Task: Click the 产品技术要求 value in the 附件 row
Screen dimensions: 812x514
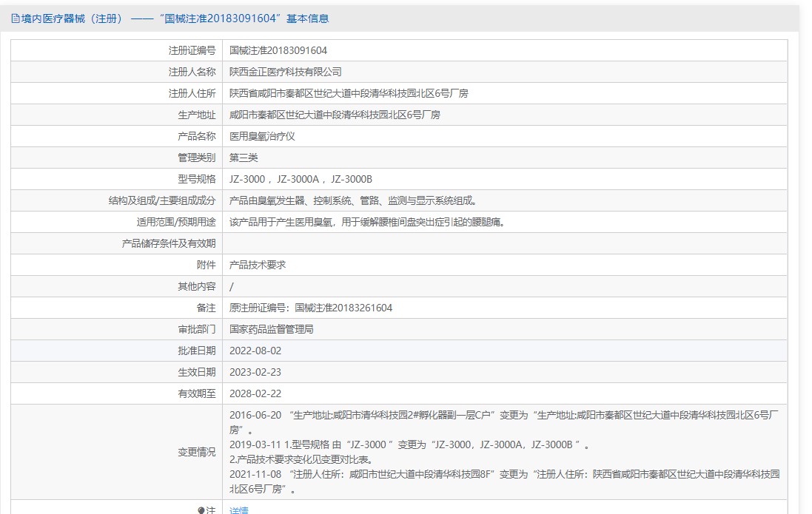Action: 258,265
